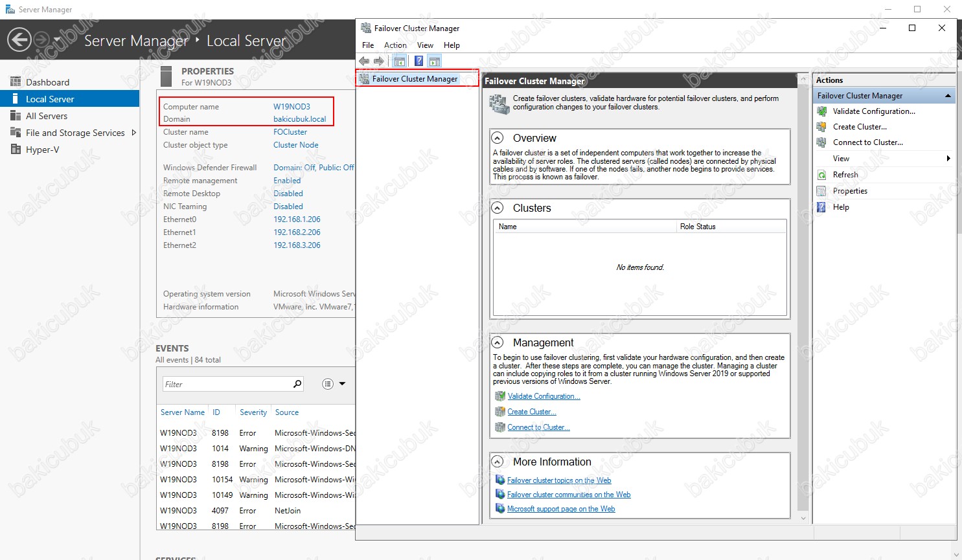Open the Action menu
Screen dimensions: 962x560
pos(395,45)
